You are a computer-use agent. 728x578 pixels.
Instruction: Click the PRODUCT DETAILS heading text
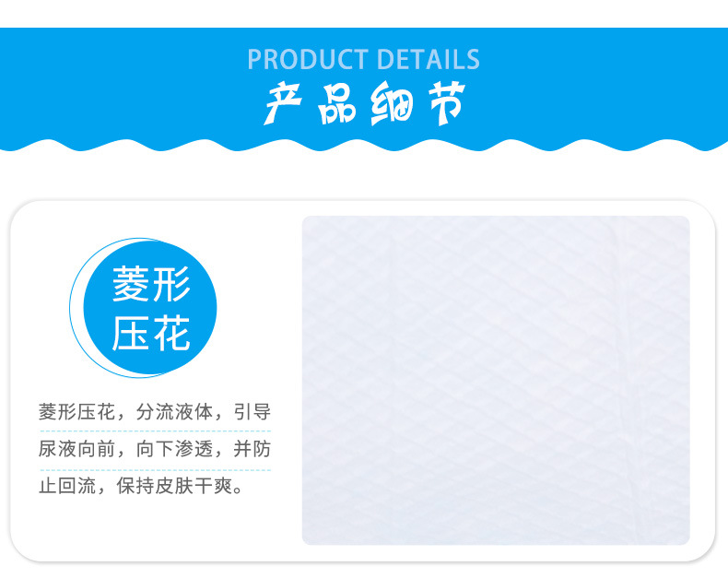click(x=363, y=60)
